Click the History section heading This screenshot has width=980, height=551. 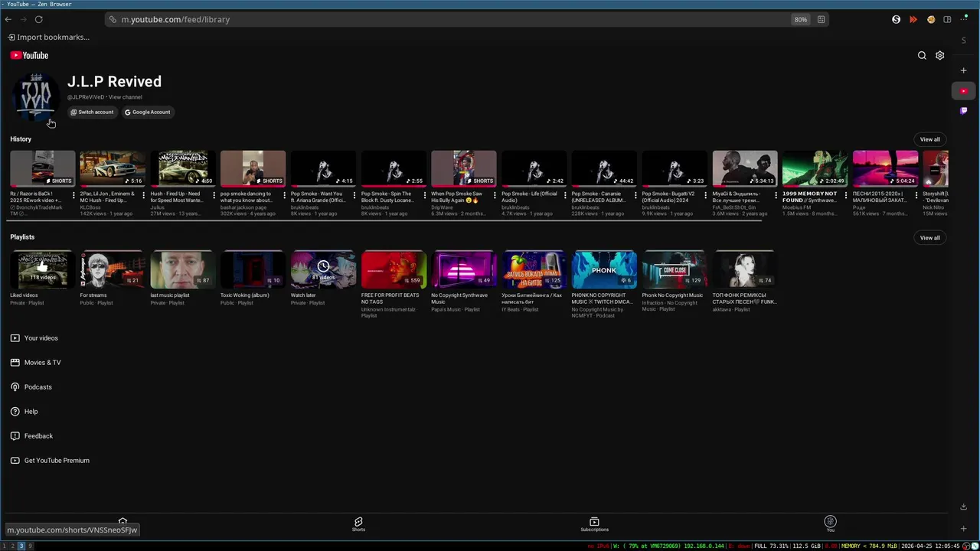coord(21,139)
